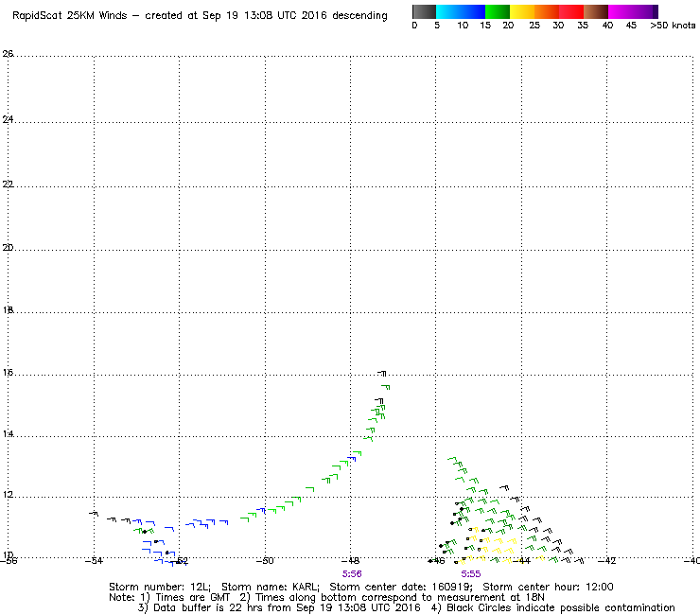Screen dimensions: 700x615
Task: Click the word 'descending' in the title
Action: (359, 16)
